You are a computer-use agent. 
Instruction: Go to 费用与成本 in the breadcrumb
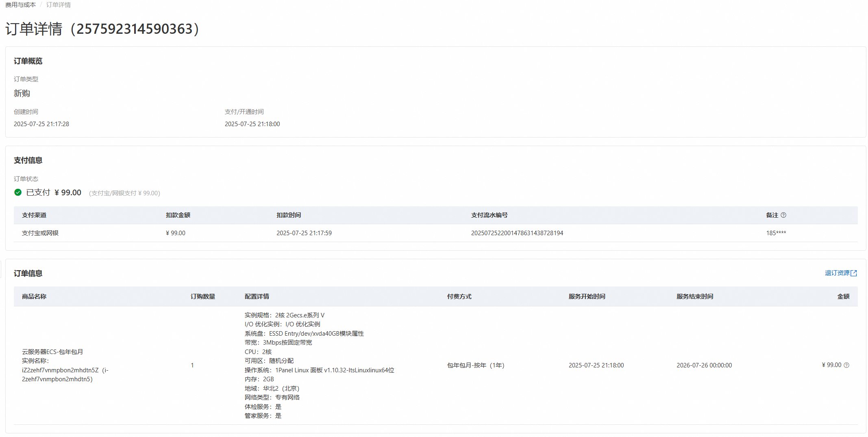(20, 5)
